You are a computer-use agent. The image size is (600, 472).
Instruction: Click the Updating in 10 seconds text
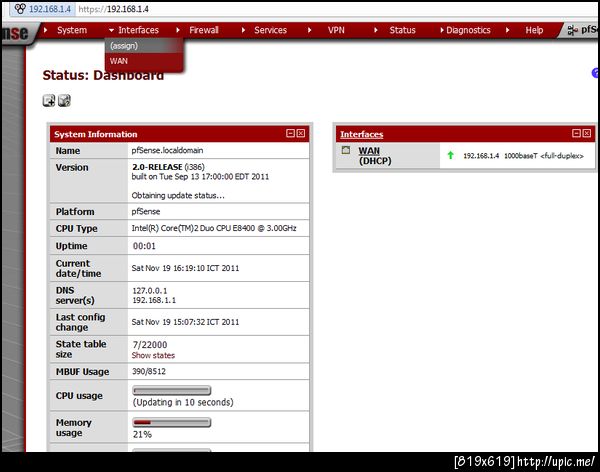click(183, 402)
